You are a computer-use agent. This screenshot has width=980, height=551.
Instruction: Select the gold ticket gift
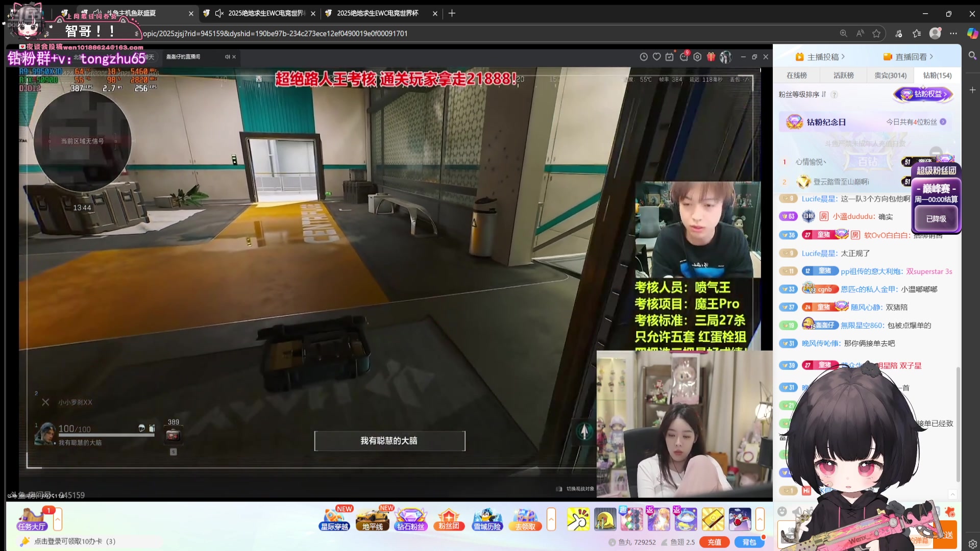click(x=713, y=519)
